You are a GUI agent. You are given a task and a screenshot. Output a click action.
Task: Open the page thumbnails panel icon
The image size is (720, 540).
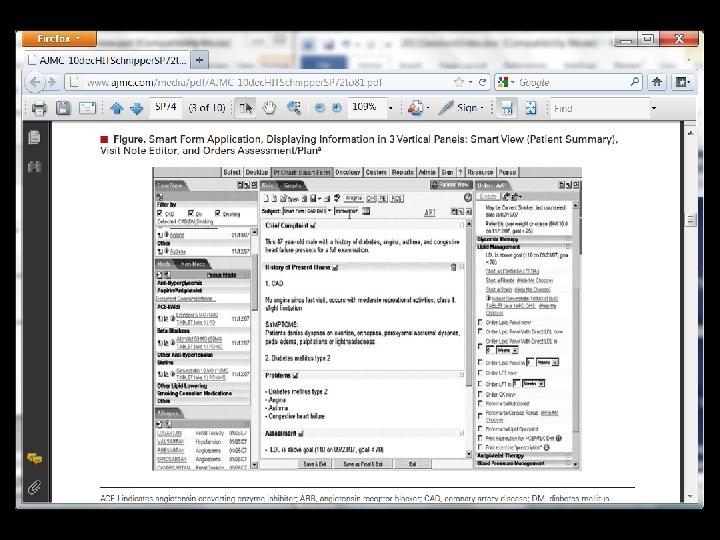coord(34,137)
